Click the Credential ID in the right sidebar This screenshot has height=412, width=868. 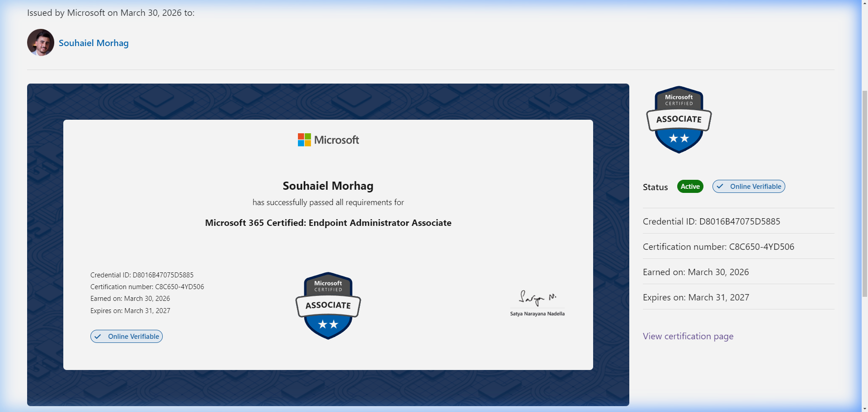[x=711, y=221]
